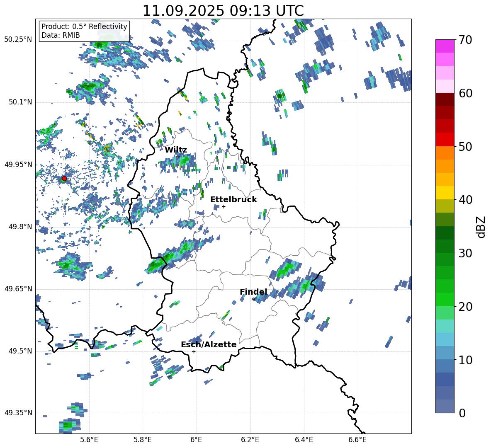The image size is (491, 448).
Task: Click the 49.95°N latitude tick label
Action: tap(18, 164)
